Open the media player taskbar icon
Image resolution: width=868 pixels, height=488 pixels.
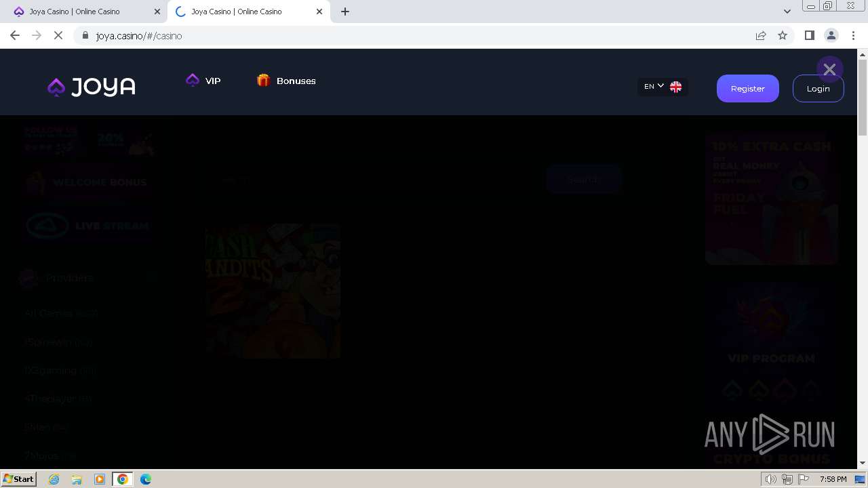point(100,479)
